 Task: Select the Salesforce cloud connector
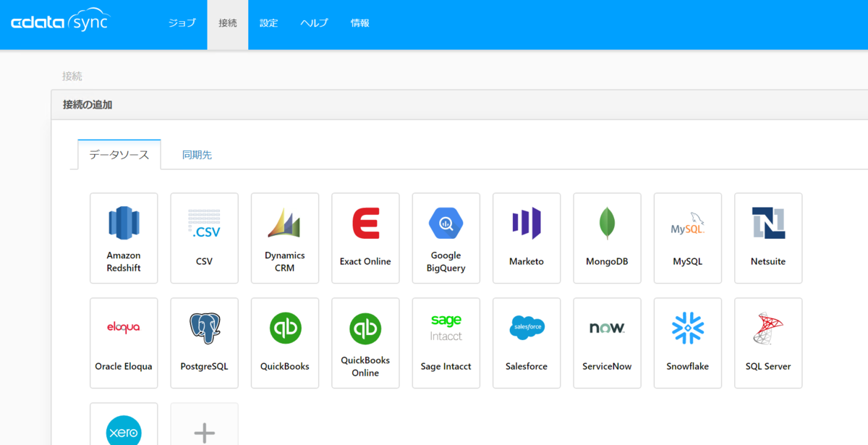pos(527,343)
